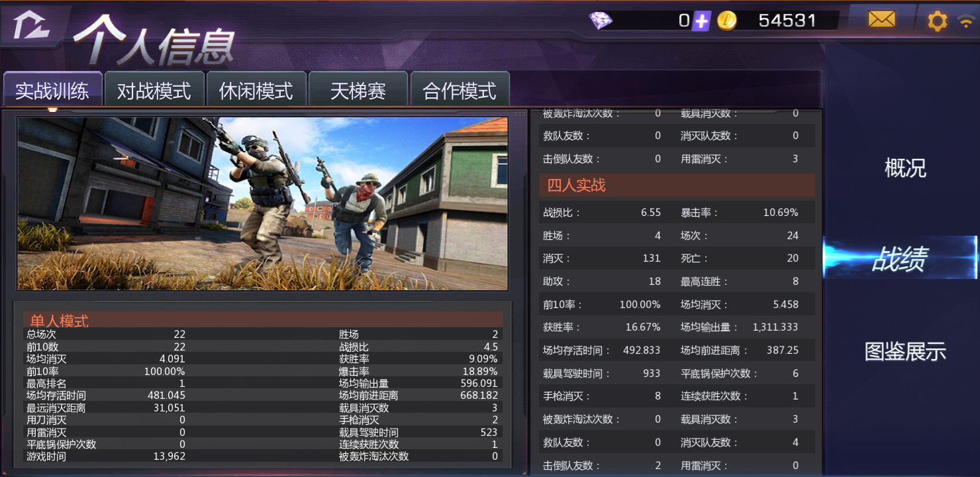Click the 助攻 stat label
Image resolution: width=980 pixels, height=477 pixels.
(556, 281)
